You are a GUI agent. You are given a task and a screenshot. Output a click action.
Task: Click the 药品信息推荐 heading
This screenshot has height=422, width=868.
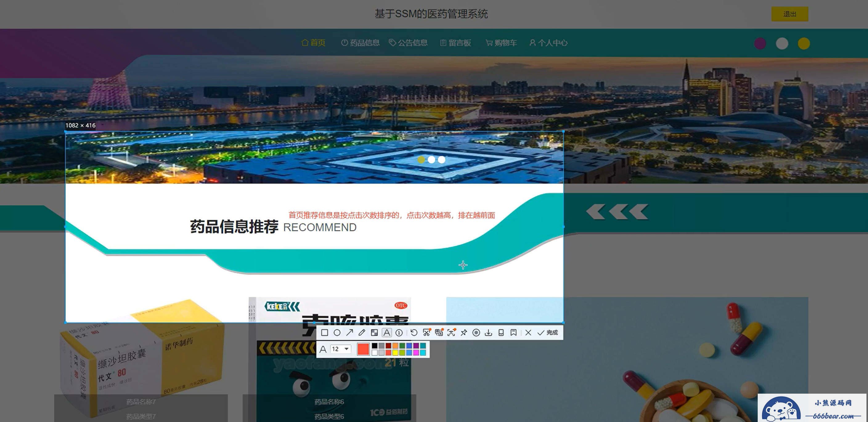click(234, 227)
